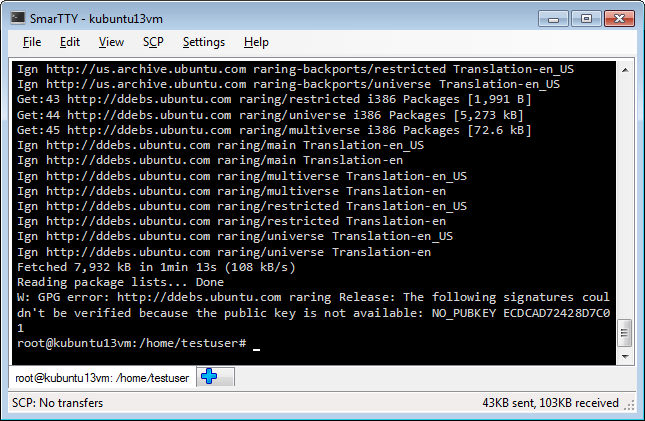The image size is (645, 421).
Task: Open the View menu
Action: 111,42
